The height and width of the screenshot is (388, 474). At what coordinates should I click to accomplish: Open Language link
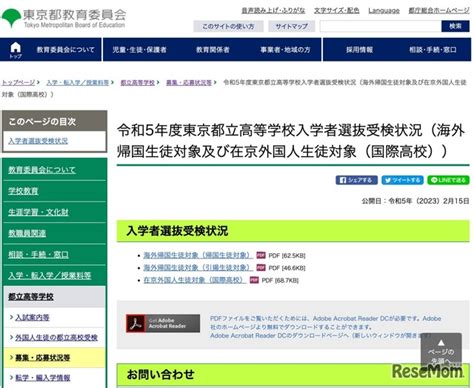(384, 11)
